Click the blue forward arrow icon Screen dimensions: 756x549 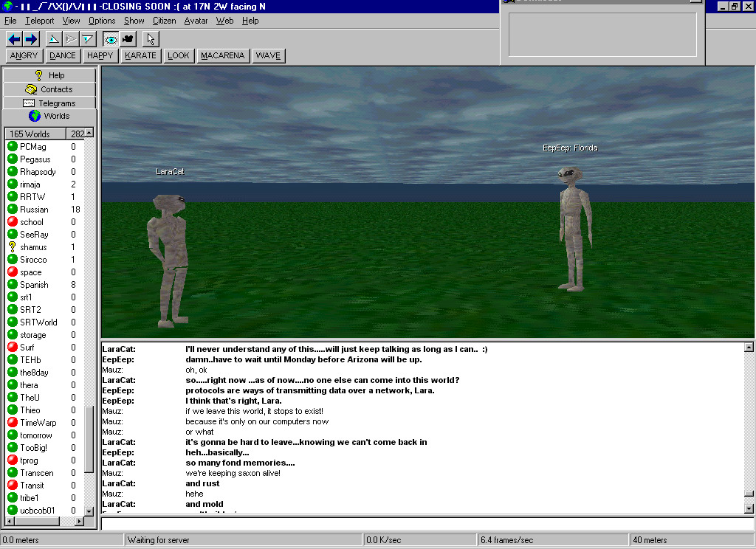[x=31, y=39]
